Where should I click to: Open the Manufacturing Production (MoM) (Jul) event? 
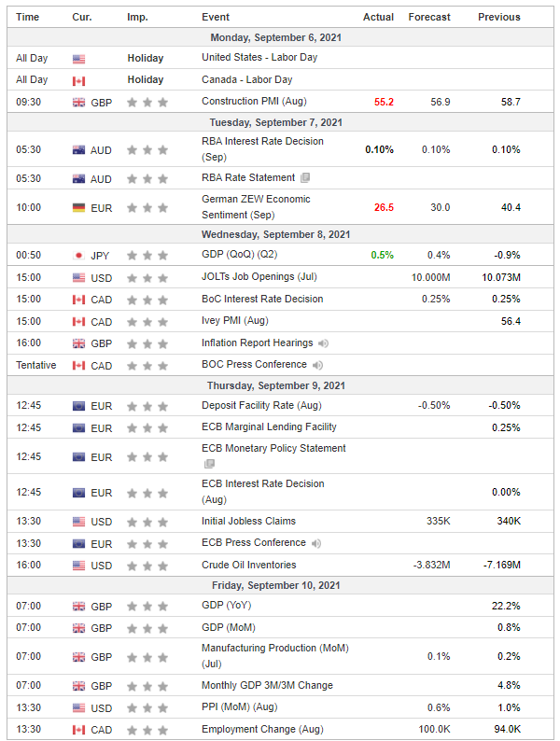275,655
